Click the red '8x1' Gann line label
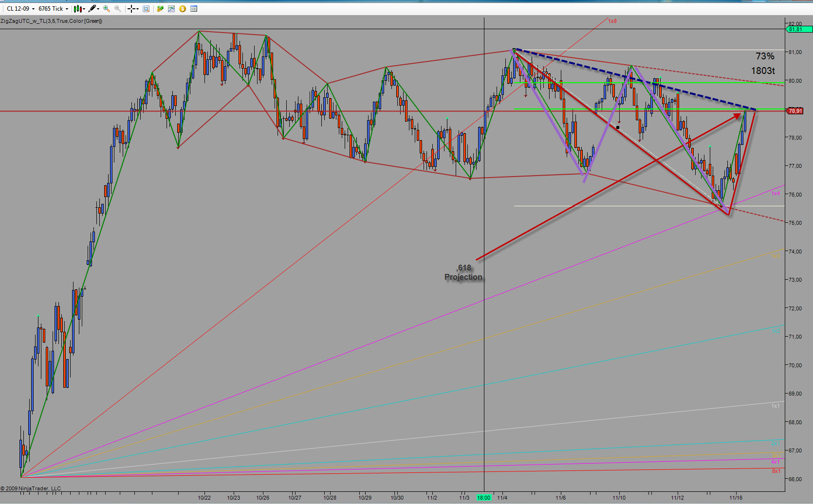This screenshot has width=813, height=504. click(x=776, y=471)
